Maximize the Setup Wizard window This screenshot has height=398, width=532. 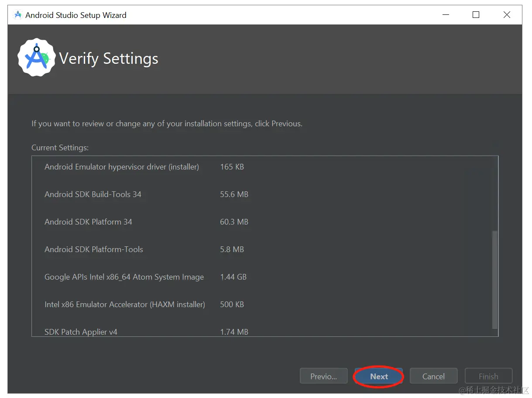pyautogui.click(x=476, y=15)
